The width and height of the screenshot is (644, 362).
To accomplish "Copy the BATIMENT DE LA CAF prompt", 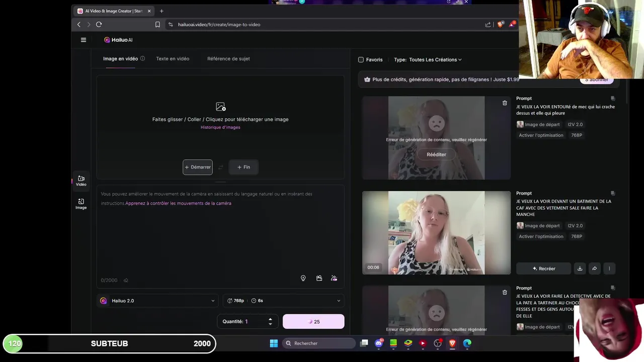I will (612, 193).
